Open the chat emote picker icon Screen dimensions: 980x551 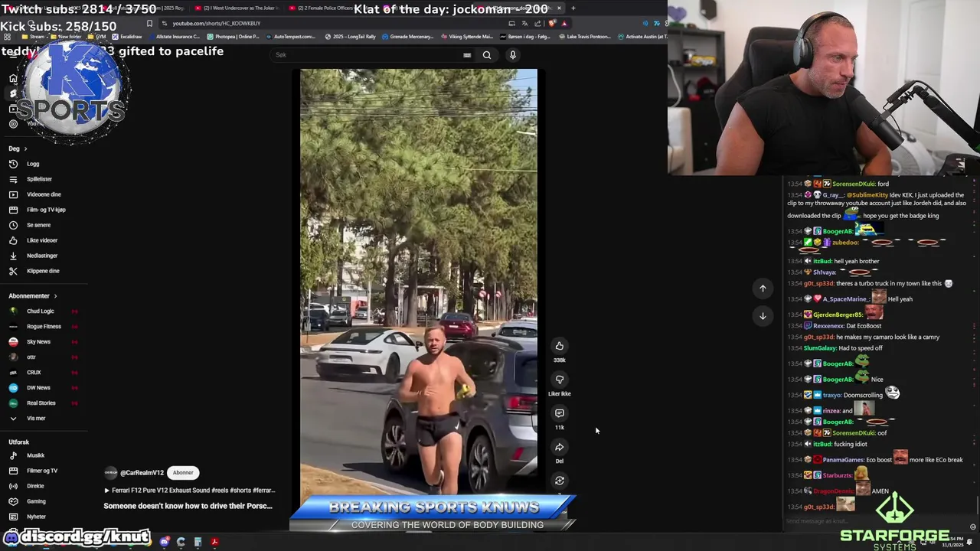[x=973, y=527]
